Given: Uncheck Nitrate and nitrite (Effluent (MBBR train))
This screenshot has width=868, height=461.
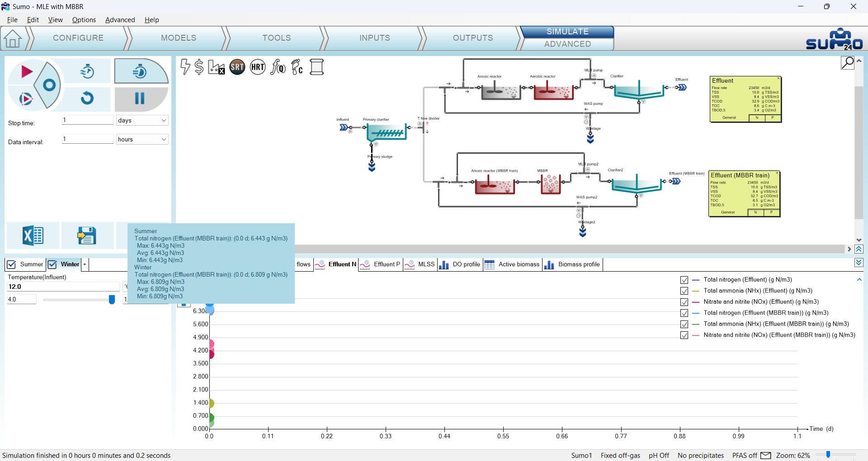Looking at the screenshot, I should [684, 335].
